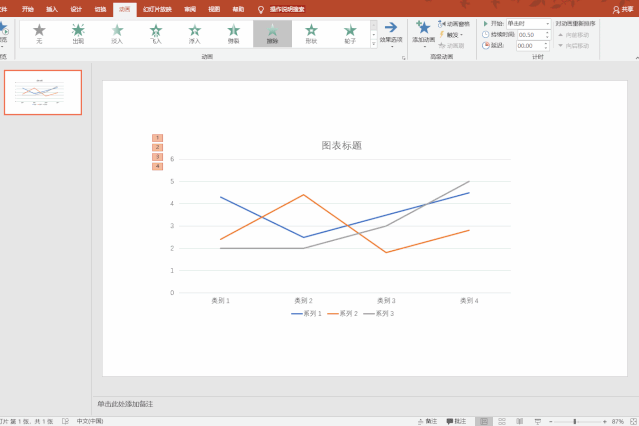Increase animation delay with up stepper
639x426 pixels.
[x=546, y=44]
